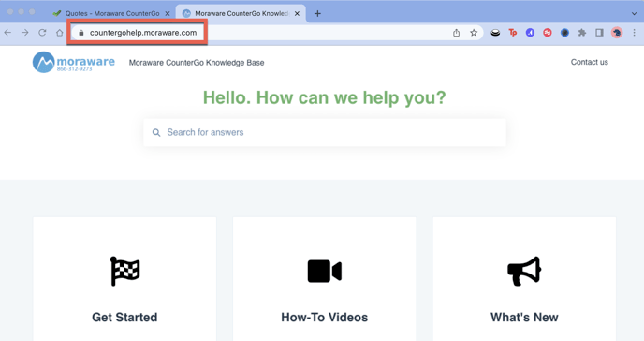Go forward using the browser forward arrow

coord(25,33)
